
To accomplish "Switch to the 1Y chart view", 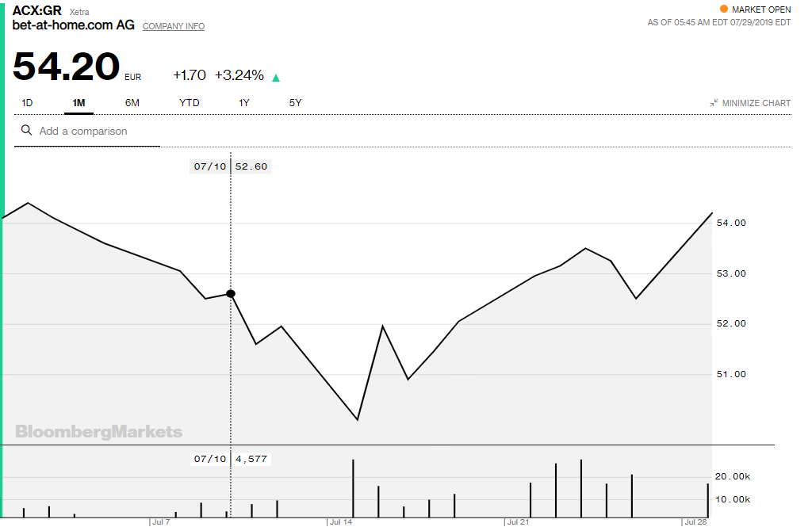I will click(244, 103).
